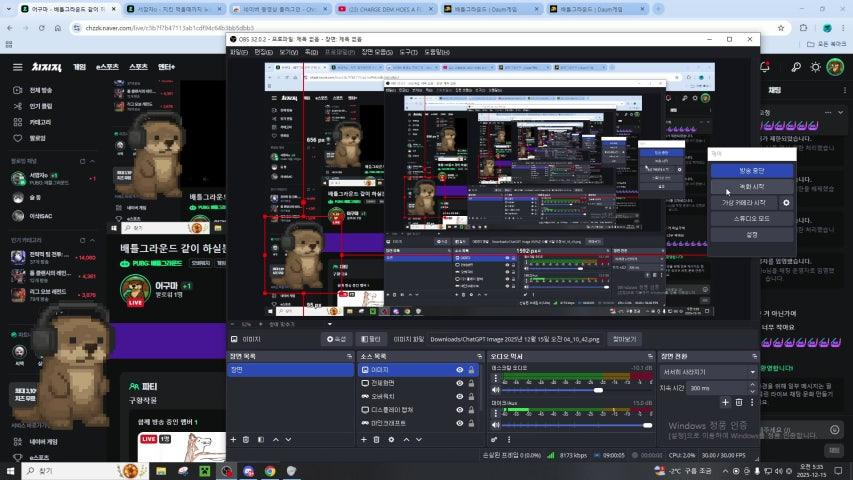The width and height of the screenshot is (853, 480).
Task: Move scene up in scenes list
Action: coord(275,439)
